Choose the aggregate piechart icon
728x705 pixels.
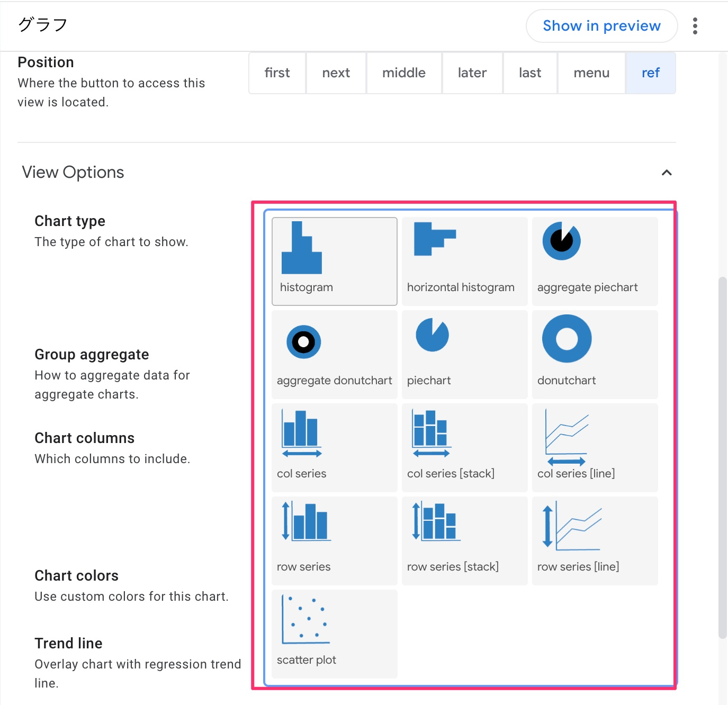pos(594,259)
